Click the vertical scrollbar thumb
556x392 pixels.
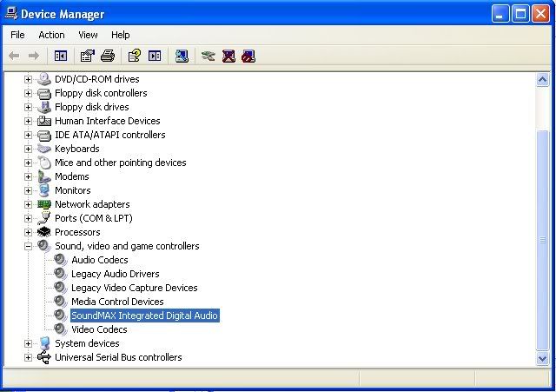pyautogui.click(x=542, y=240)
